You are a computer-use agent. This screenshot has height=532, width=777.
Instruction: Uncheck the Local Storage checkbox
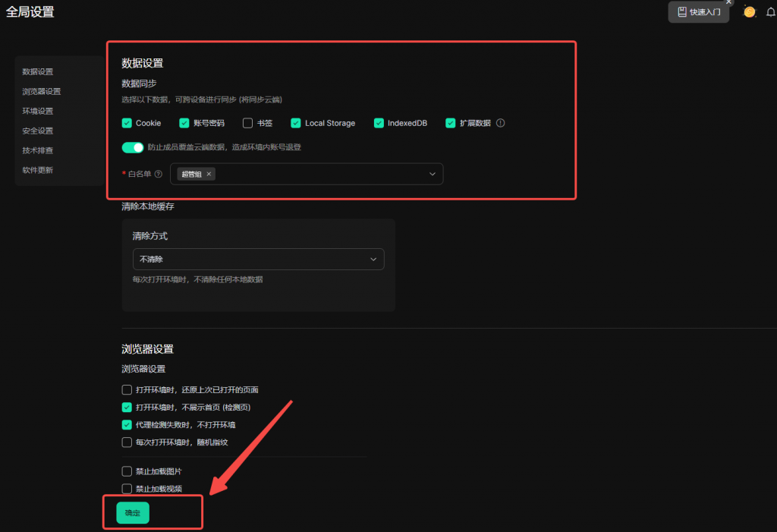[296, 123]
